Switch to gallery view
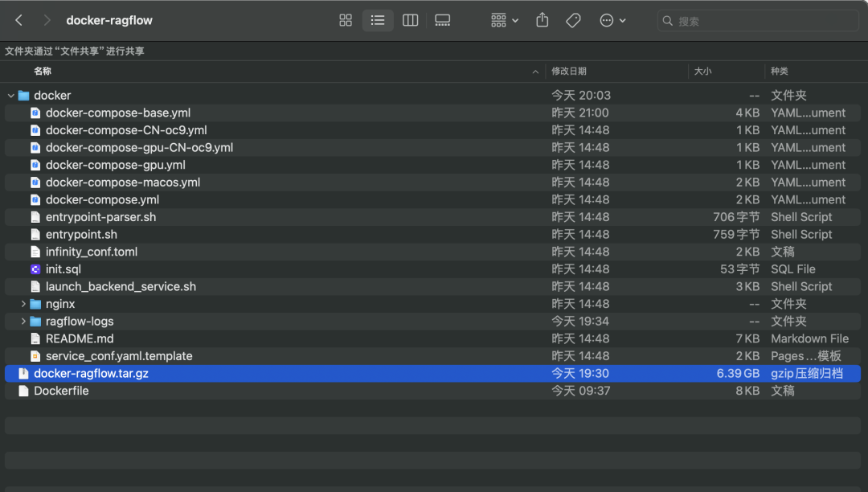This screenshot has height=492, width=868. coord(442,20)
